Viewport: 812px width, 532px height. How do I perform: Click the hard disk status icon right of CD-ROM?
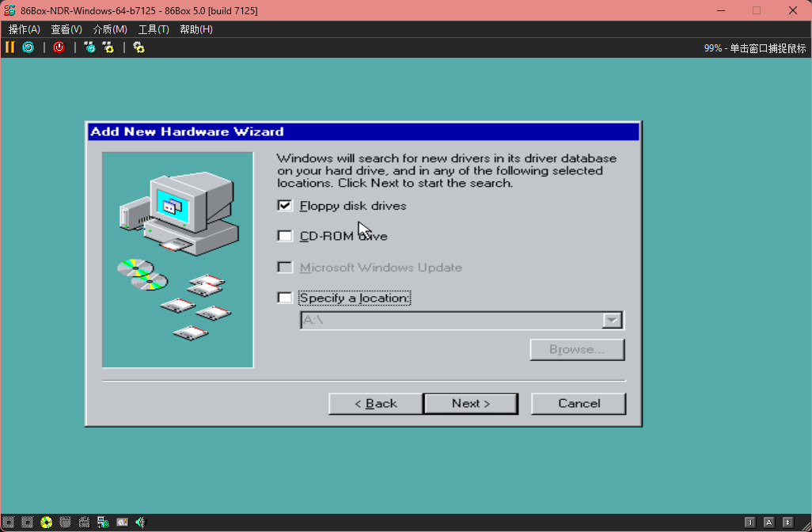point(65,522)
